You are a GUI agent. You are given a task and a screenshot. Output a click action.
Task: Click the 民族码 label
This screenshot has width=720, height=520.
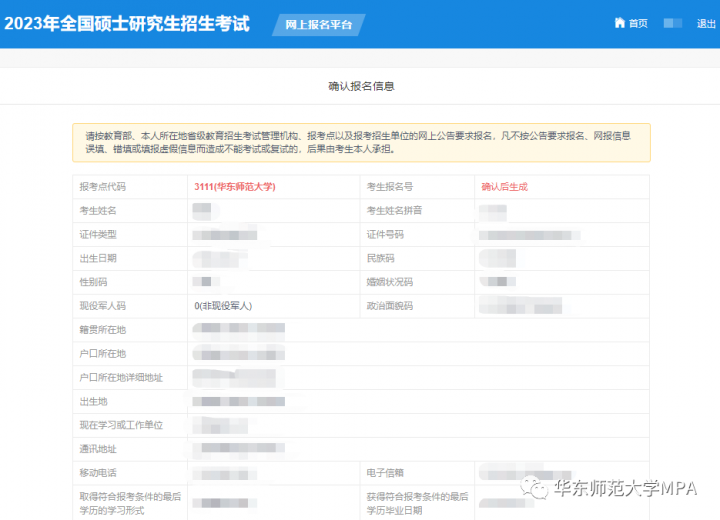tap(380, 258)
